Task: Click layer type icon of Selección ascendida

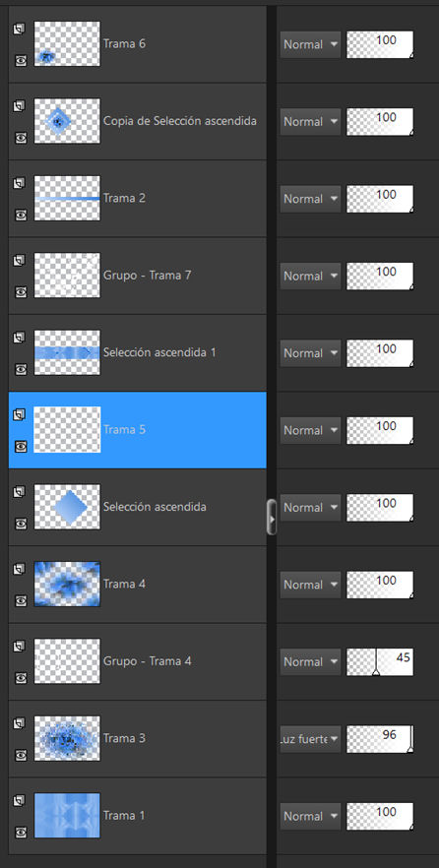Action: (20, 492)
